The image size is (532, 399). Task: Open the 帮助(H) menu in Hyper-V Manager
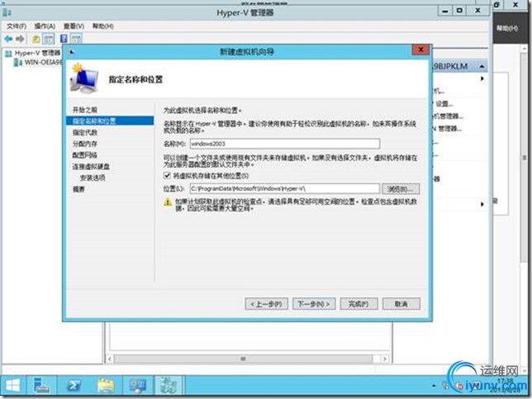tap(102, 26)
